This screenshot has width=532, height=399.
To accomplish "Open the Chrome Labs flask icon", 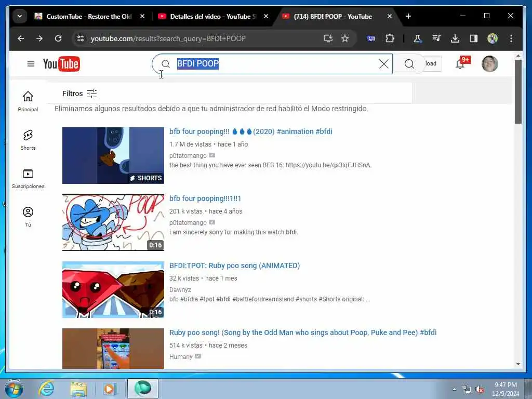I will pyautogui.click(x=417, y=38).
